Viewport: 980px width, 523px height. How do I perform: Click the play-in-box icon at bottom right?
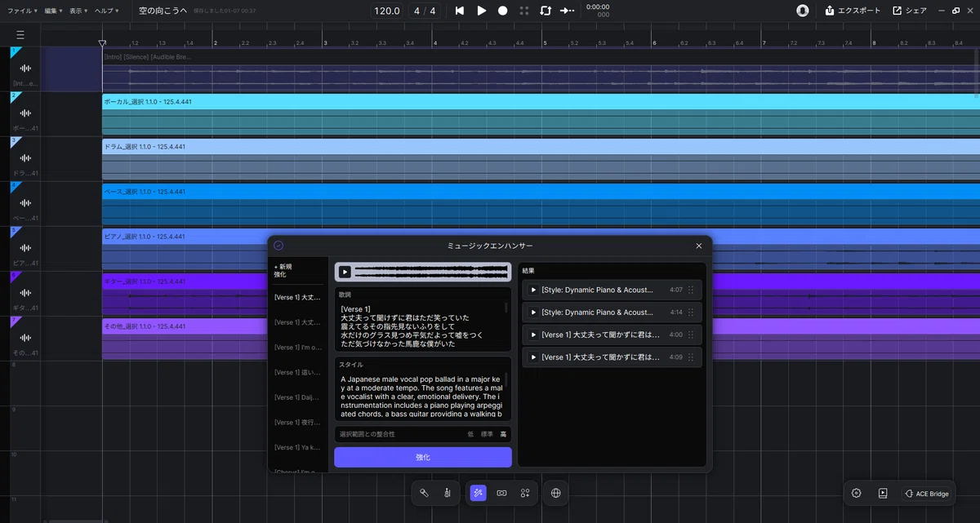(x=883, y=493)
